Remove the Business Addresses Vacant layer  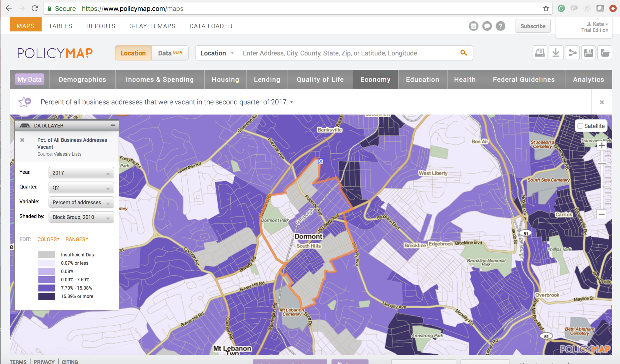pyautogui.click(x=22, y=140)
